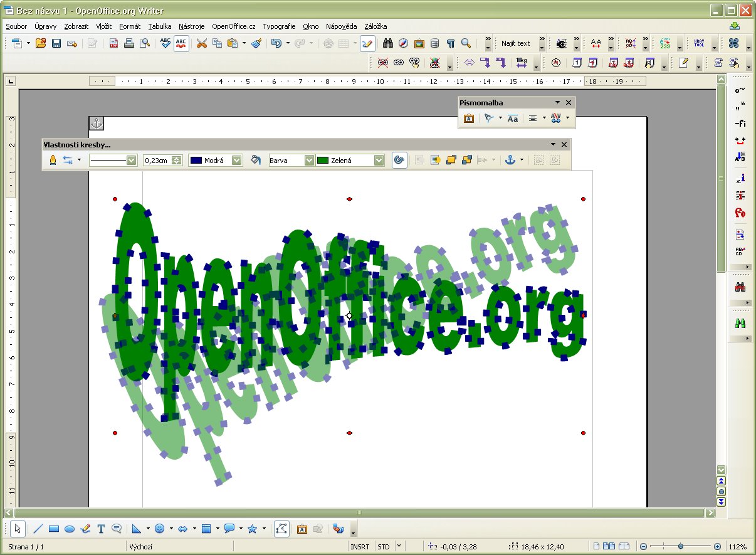Pick the Rectangle drawing tool
756x555 pixels.
point(54,529)
